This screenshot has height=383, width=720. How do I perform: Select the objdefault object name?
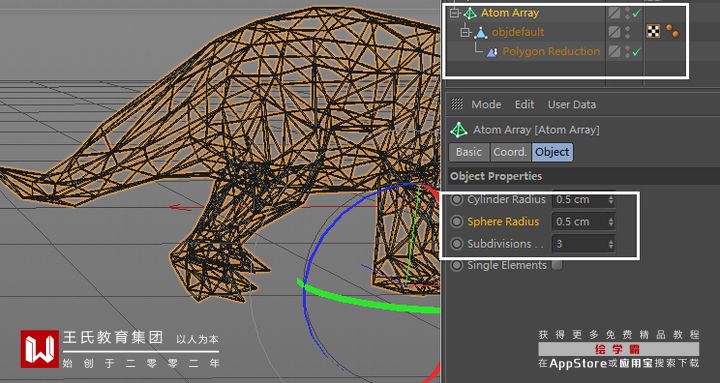[518, 32]
